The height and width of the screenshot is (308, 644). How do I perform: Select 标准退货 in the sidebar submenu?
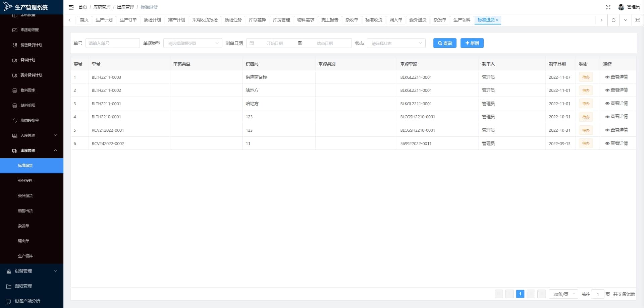32,166
